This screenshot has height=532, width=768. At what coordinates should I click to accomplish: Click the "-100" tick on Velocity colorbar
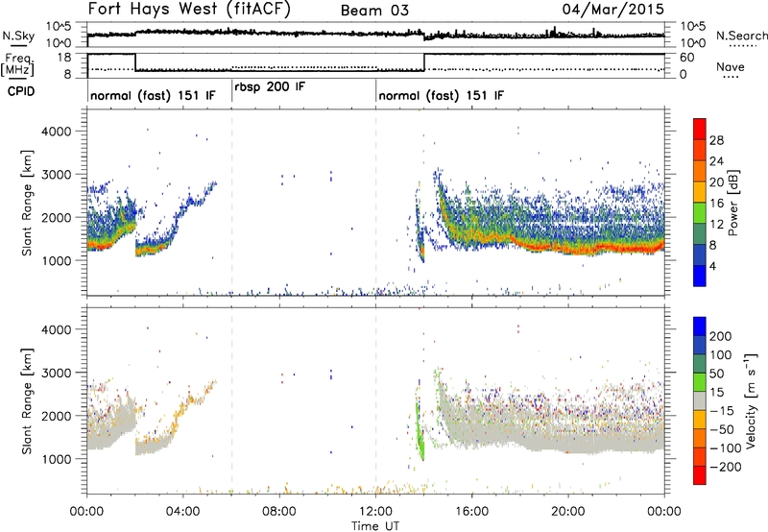coord(726,448)
